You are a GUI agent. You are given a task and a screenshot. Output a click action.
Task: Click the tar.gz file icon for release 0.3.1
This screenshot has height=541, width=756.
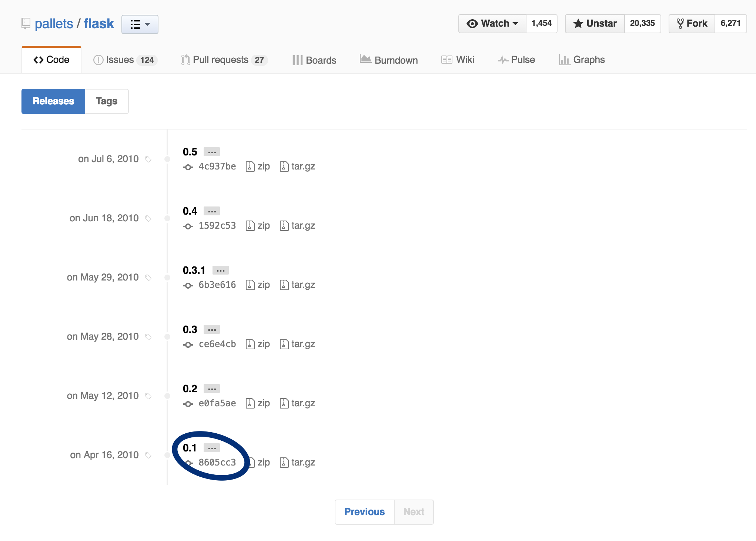(x=284, y=285)
